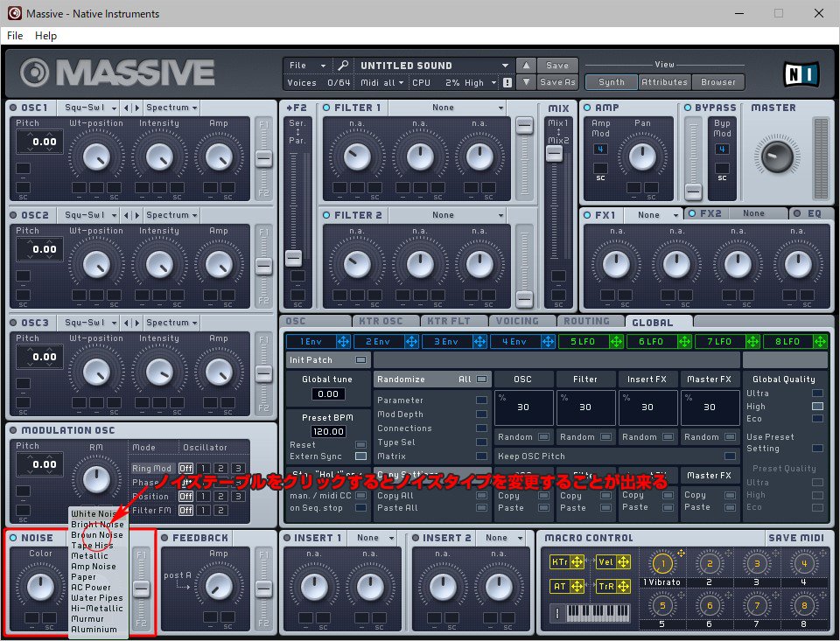840x641 pixels.
Task: Switch to Attributes view
Action: tap(664, 82)
